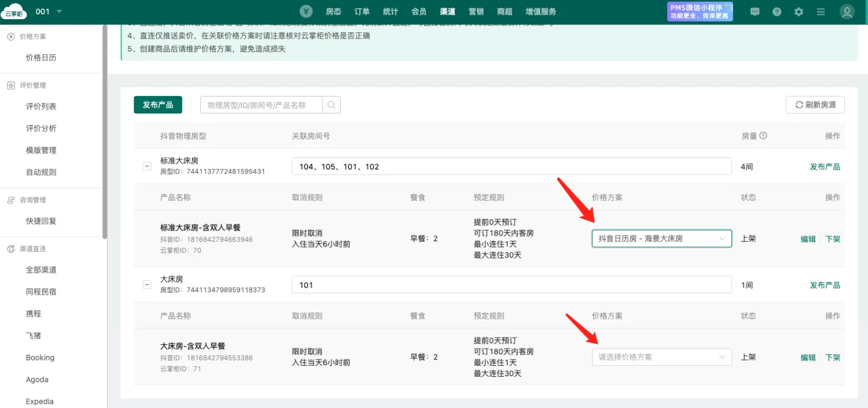This screenshot has width=868, height=408.
Task: Open the user profile avatar
Action: coord(847,12)
